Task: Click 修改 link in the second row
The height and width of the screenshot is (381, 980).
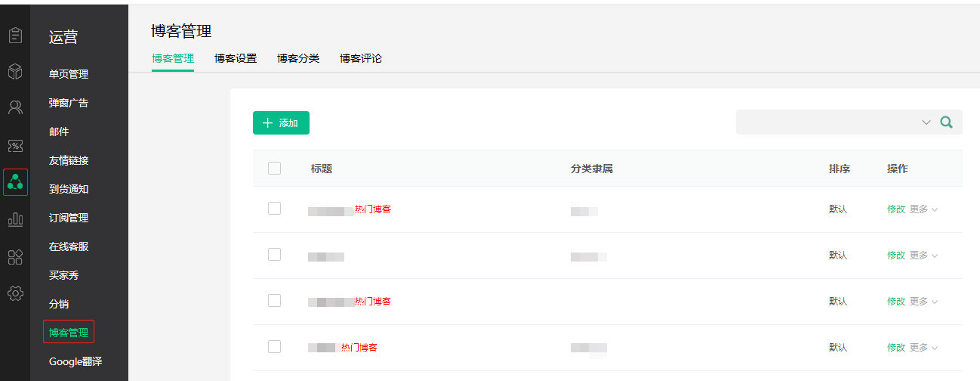Action: (x=896, y=256)
